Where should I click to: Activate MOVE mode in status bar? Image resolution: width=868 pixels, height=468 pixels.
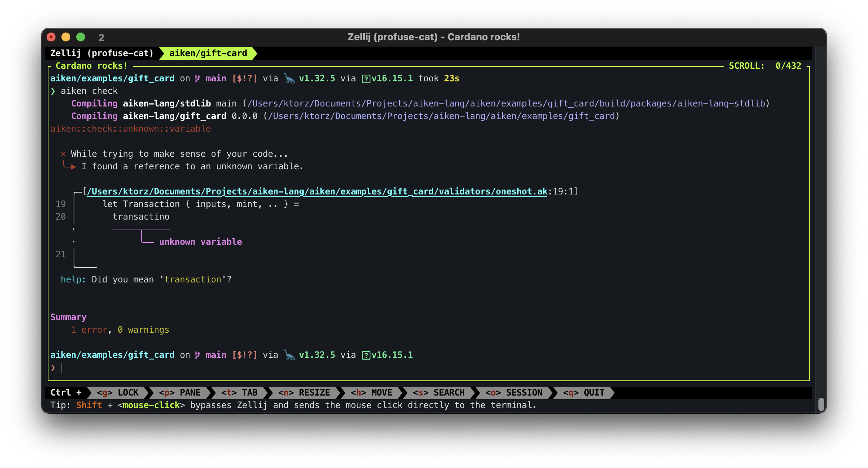(x=371, y=393)
